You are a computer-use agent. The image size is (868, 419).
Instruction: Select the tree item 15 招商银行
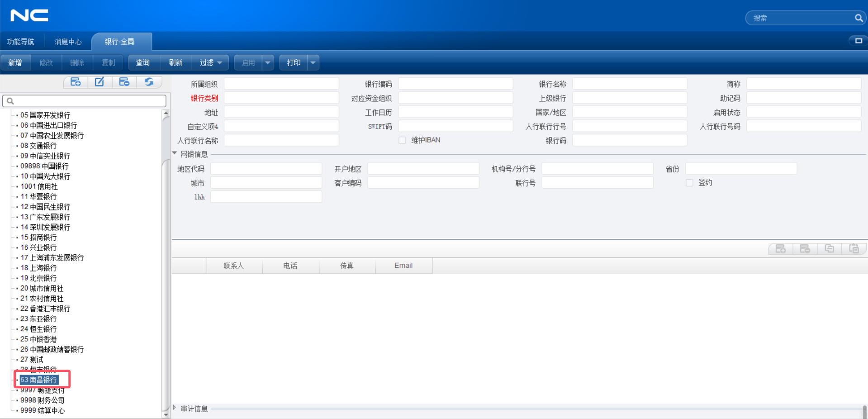click(x=40, y=237)
